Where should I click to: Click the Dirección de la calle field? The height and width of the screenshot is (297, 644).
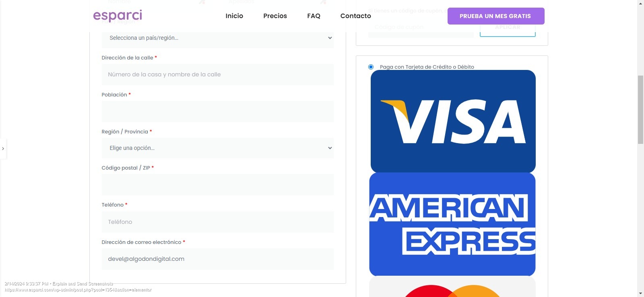tap(217, 74)
